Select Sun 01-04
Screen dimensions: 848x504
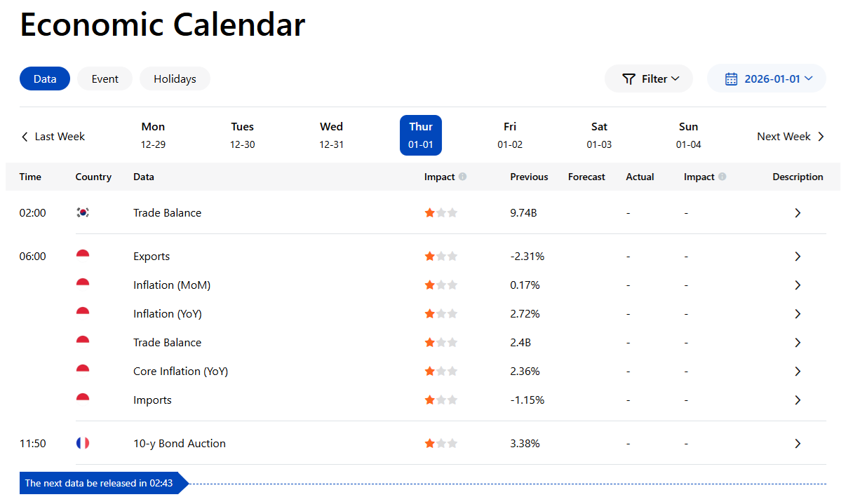pyautogui.click(x=689, y=135)
